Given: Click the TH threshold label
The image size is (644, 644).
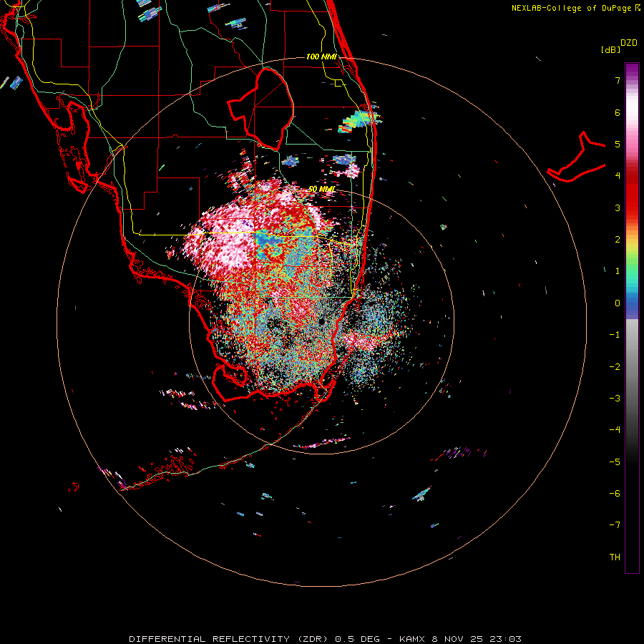Looking at the screenshot, I should coord(615,557).
